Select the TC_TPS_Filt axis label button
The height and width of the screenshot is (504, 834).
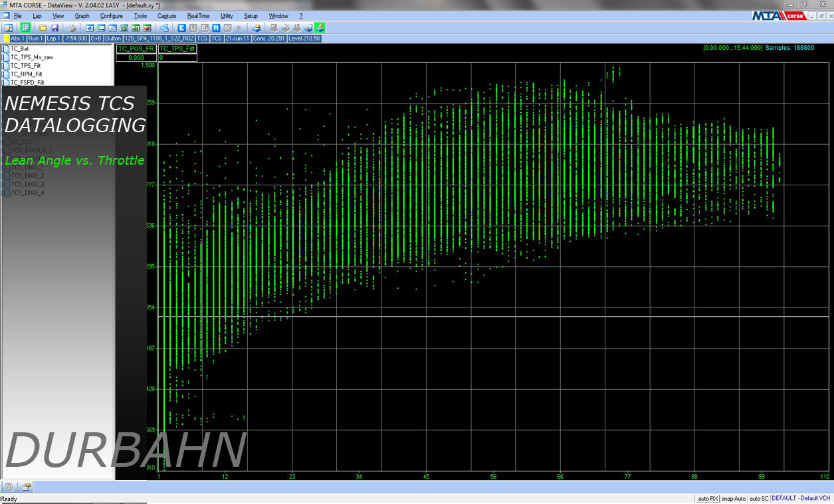pos(177,48)
